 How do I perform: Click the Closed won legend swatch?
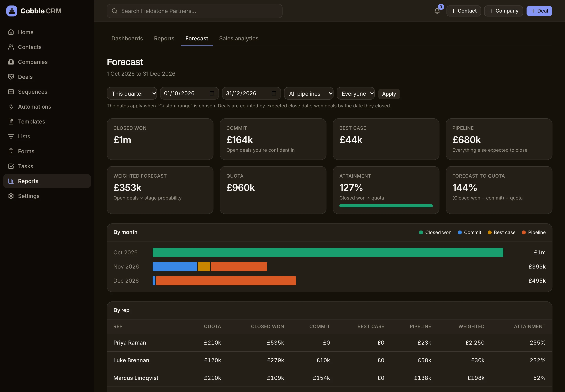point(421,232)
